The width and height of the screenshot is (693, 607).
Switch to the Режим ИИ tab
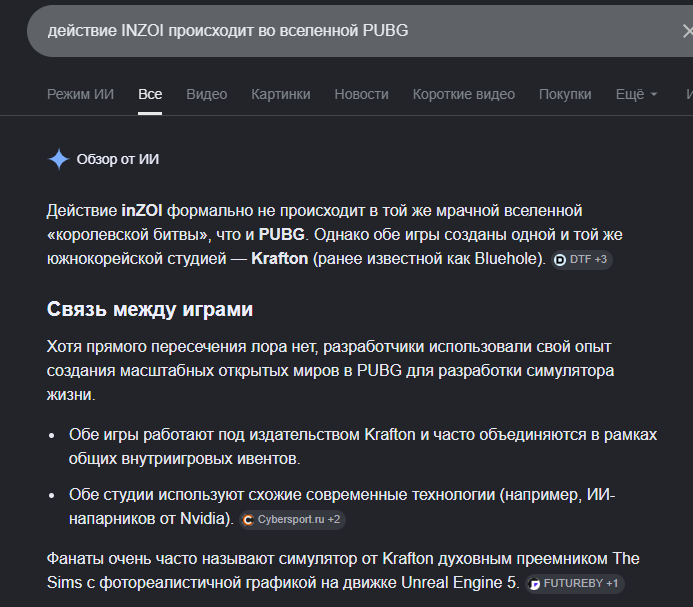[x=80, y=94]
